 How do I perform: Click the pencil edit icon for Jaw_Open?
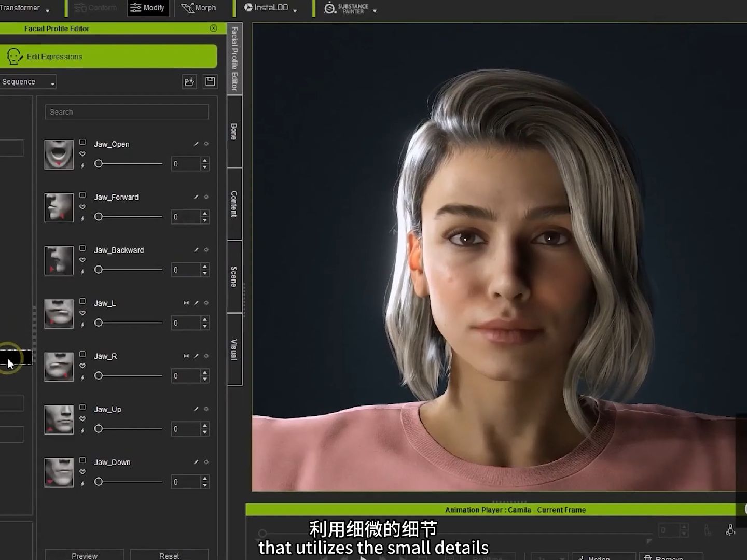click(x=196, y=144)
